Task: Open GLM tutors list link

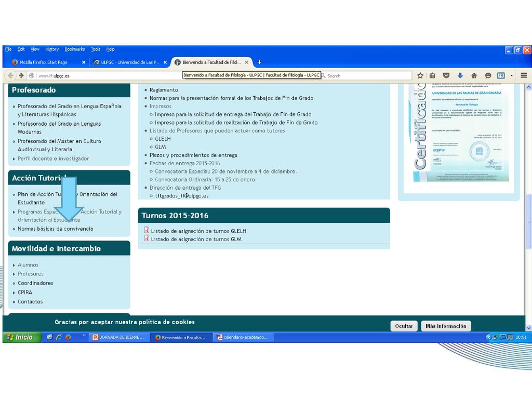Action: click(160, 147)
